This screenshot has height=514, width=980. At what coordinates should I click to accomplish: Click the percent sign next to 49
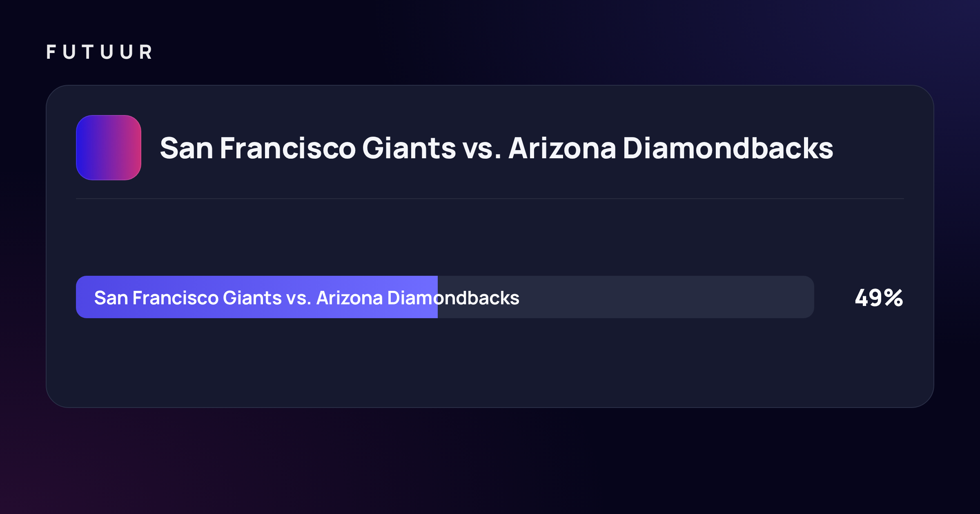[x=894, y=298]
